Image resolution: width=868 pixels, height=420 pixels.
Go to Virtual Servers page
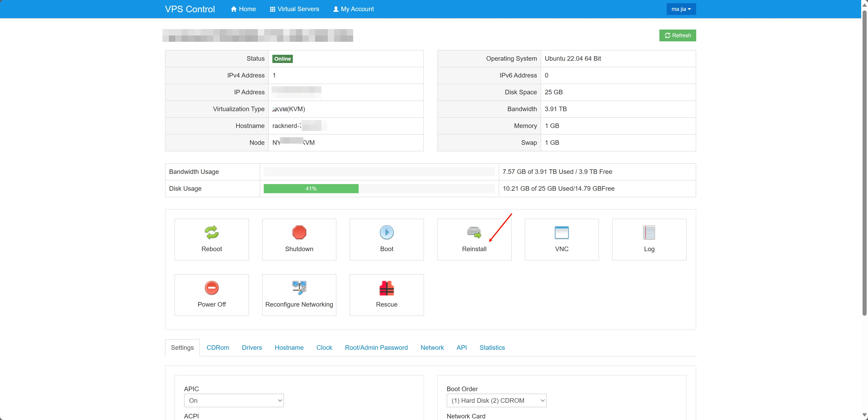click(294, 9)
